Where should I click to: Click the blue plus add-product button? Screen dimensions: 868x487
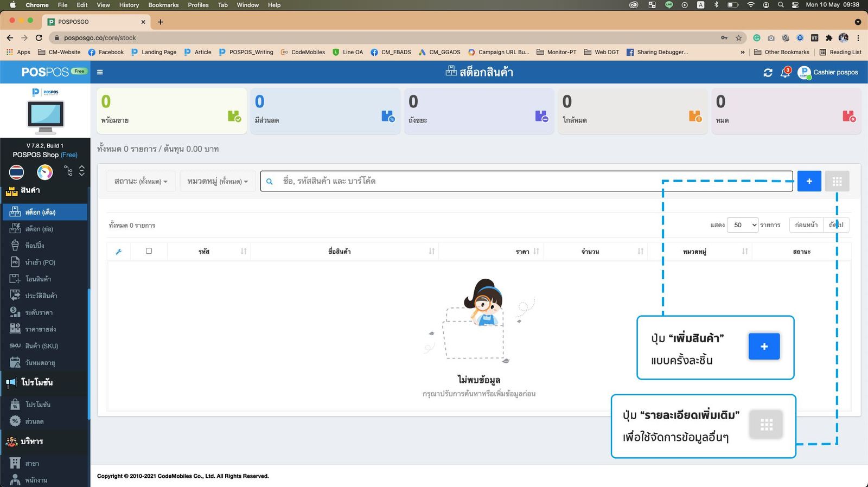pos(809,181)
